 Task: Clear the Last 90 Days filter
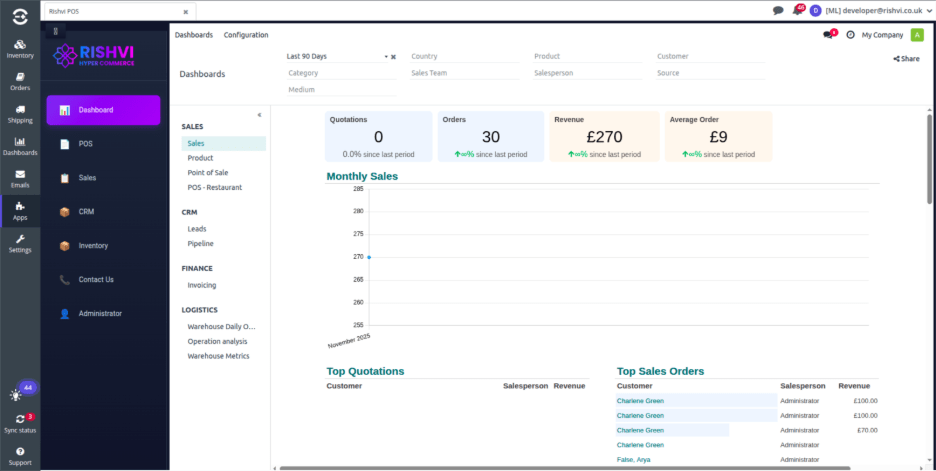(x=393, y=57)
